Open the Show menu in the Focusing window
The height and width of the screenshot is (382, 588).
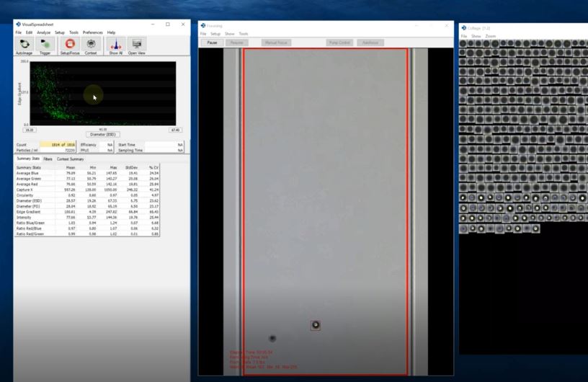click(x=229, y=34)
